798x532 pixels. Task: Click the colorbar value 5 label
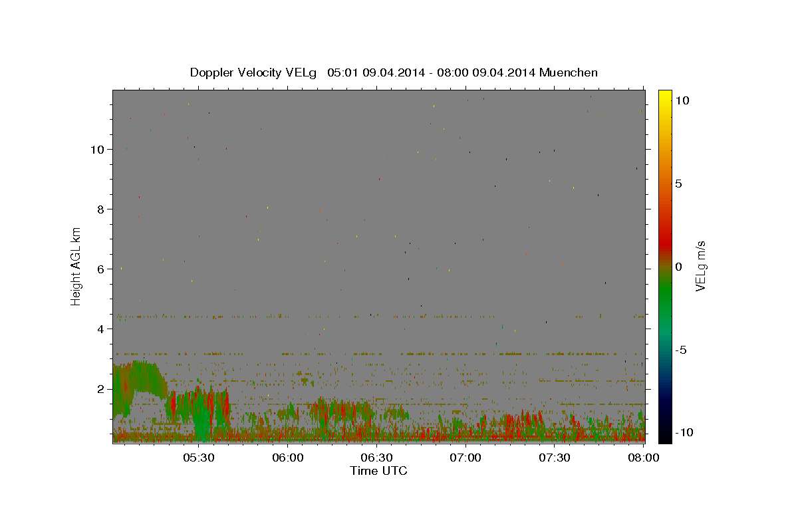click(x=679, y=184)
